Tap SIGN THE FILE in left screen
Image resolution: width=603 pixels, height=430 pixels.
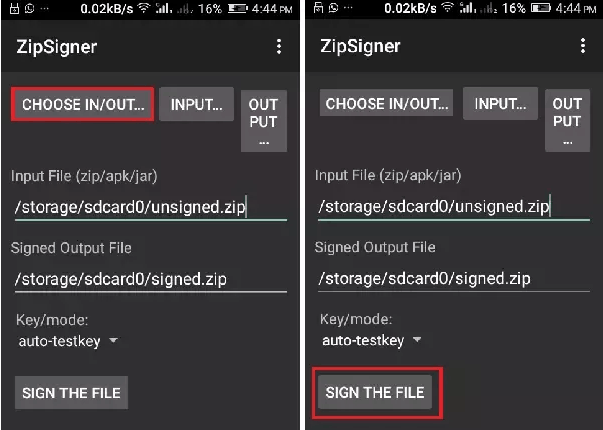click(x=72, y=393)
